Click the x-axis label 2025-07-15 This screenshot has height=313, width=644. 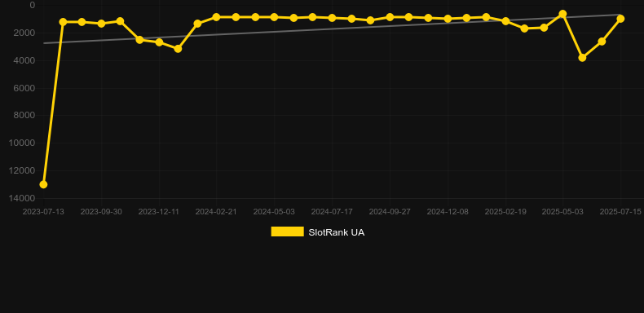pos(620,212)
